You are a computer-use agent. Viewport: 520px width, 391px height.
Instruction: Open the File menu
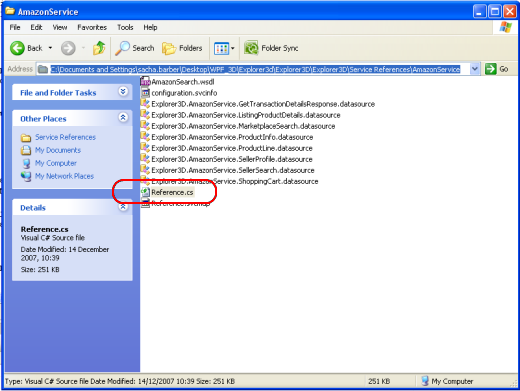(x=15, y=27)
